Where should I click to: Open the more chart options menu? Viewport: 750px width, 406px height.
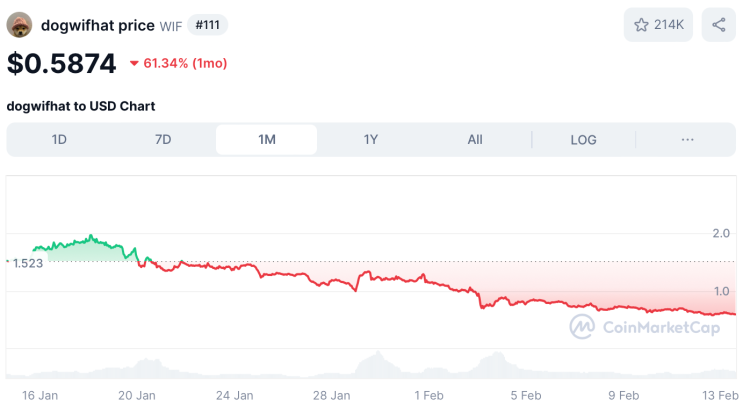tap(687, 140)
